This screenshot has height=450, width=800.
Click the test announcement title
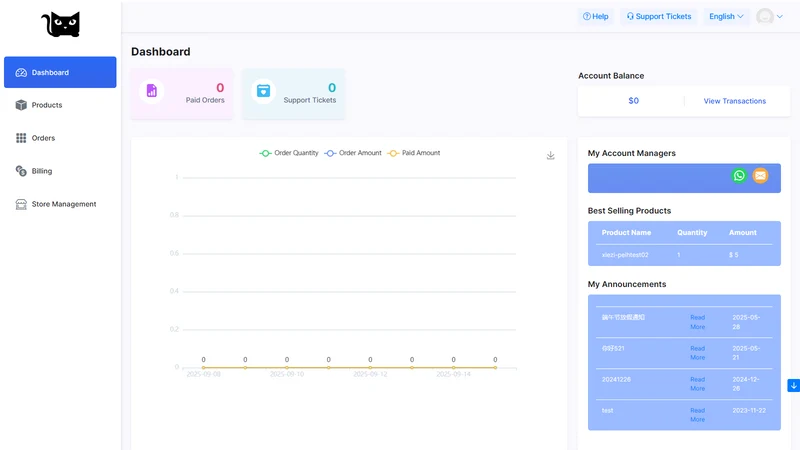[607, 411]
